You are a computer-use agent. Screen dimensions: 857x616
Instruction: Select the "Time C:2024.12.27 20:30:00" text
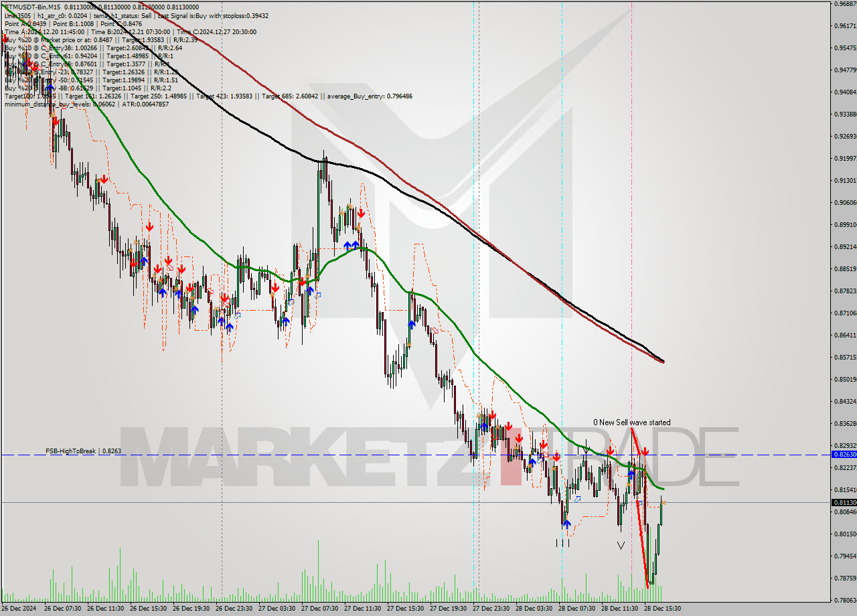pyautogui.click(x=217, y=32)
